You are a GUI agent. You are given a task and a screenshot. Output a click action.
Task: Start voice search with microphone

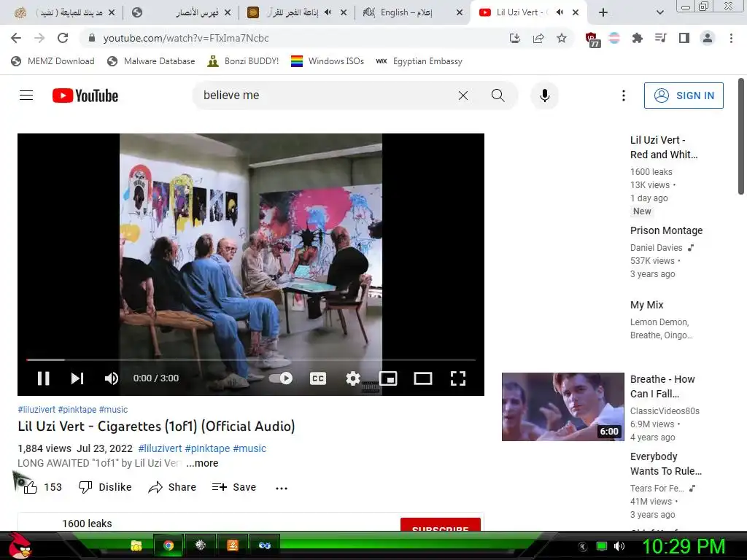(544, 96)
